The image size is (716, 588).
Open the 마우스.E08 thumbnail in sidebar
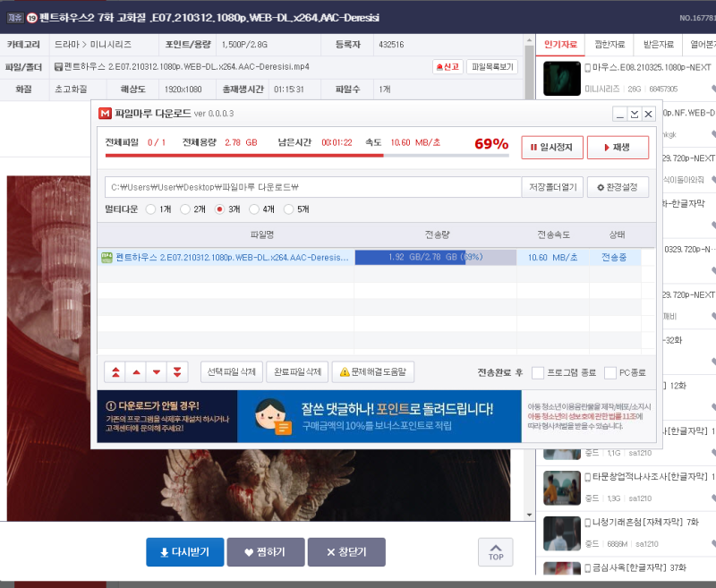point(562,79)
